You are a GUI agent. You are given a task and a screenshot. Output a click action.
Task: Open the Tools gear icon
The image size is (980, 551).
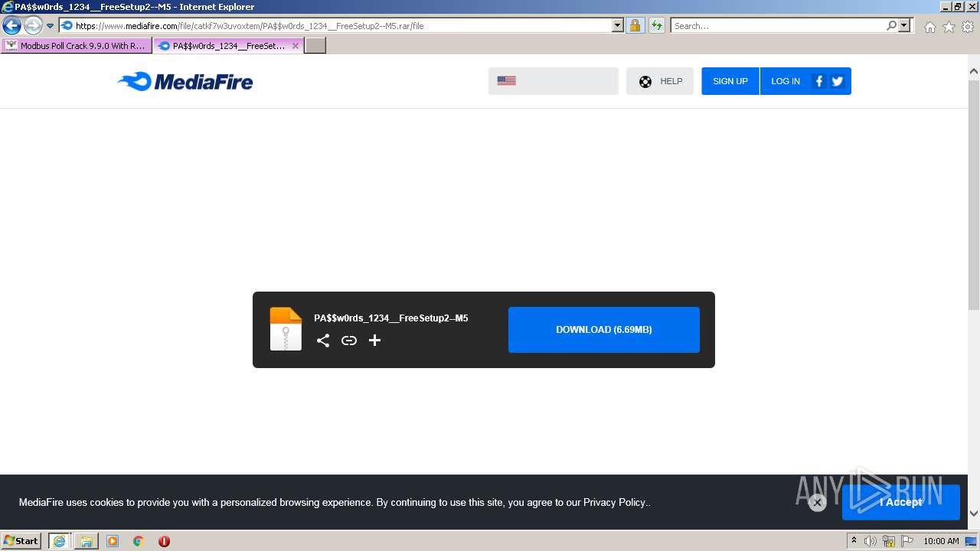tap(968, 27)
